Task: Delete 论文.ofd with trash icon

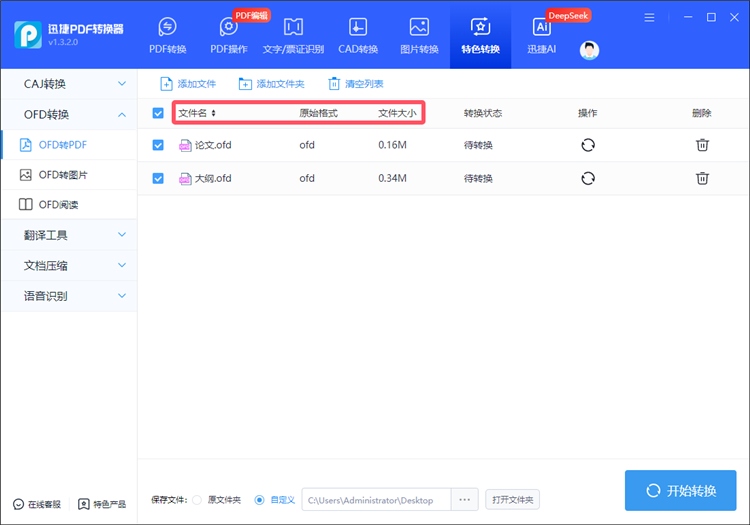Action: pos(702,145)
